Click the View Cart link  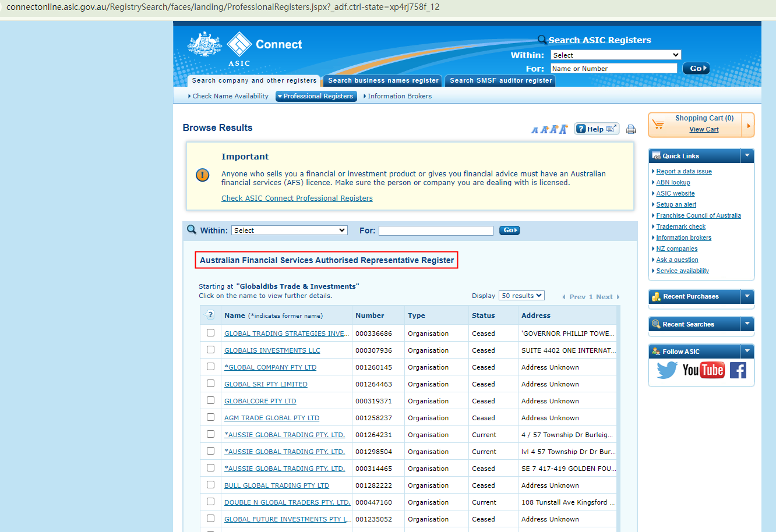tap(704, 129)
